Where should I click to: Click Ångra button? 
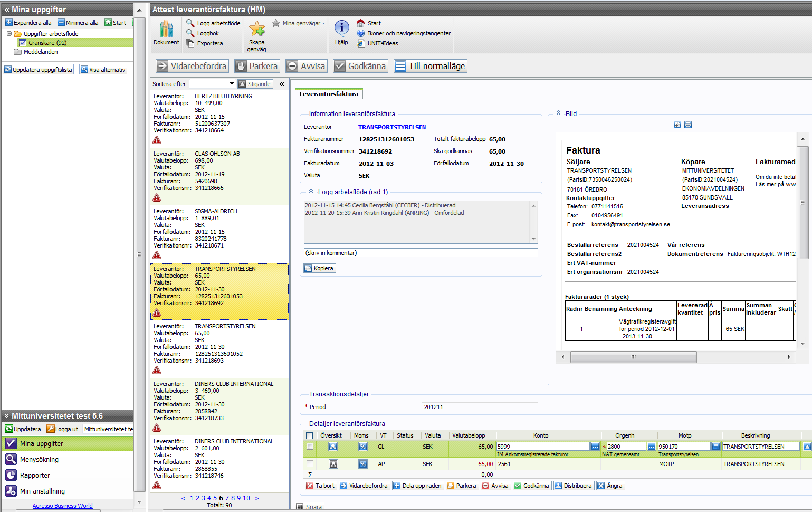pyautogui.click(x=610, y=486)
